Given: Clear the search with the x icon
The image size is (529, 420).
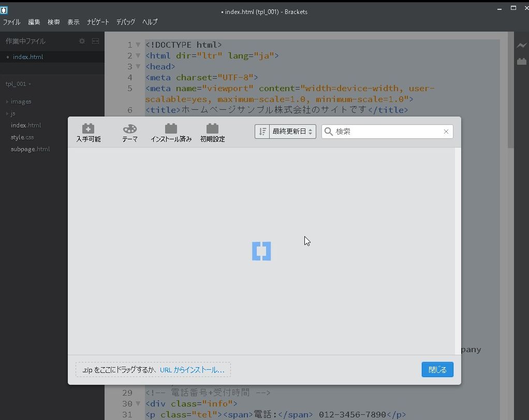Looking at the screenshot, I should click(446, 132).
